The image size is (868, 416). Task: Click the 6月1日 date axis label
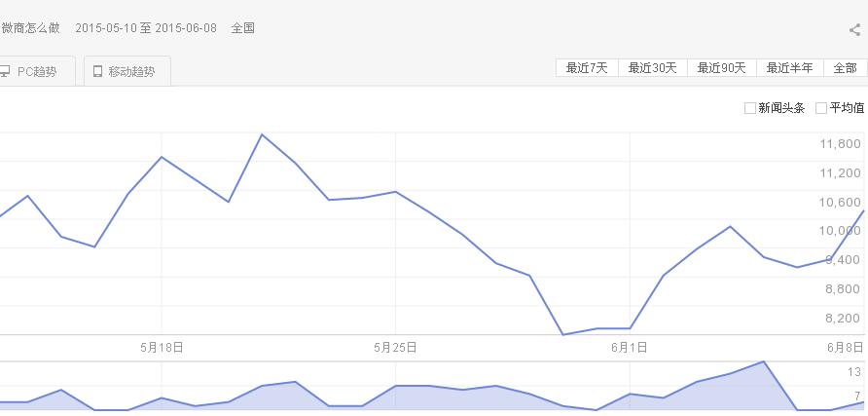[631, 347]
